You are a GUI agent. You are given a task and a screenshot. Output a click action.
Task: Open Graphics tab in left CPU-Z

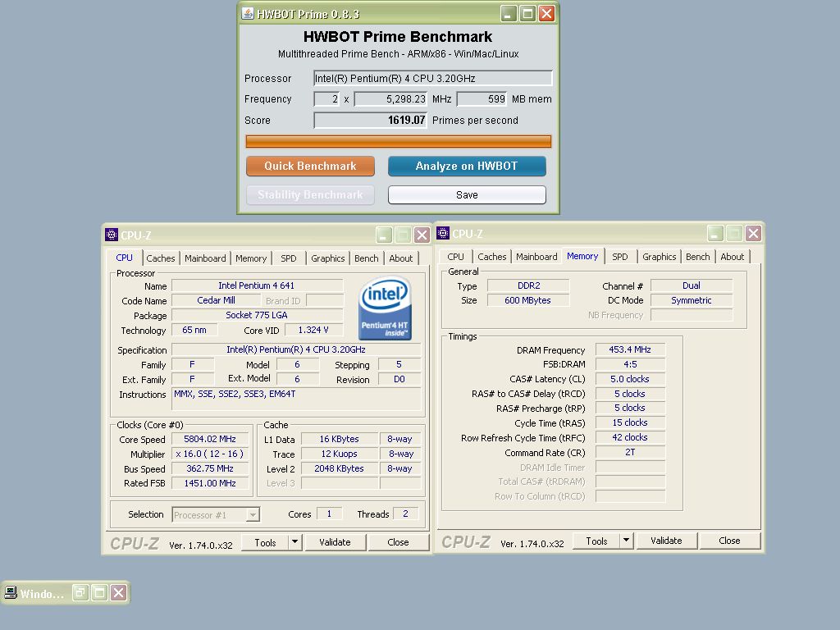[328, 258]
